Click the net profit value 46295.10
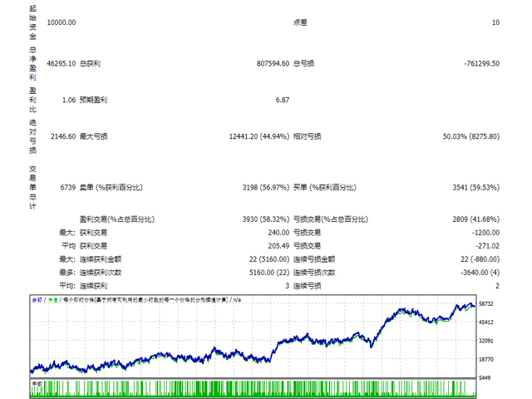Image resolution: width=532 pixels, height=399 pixels. (62, 63)
